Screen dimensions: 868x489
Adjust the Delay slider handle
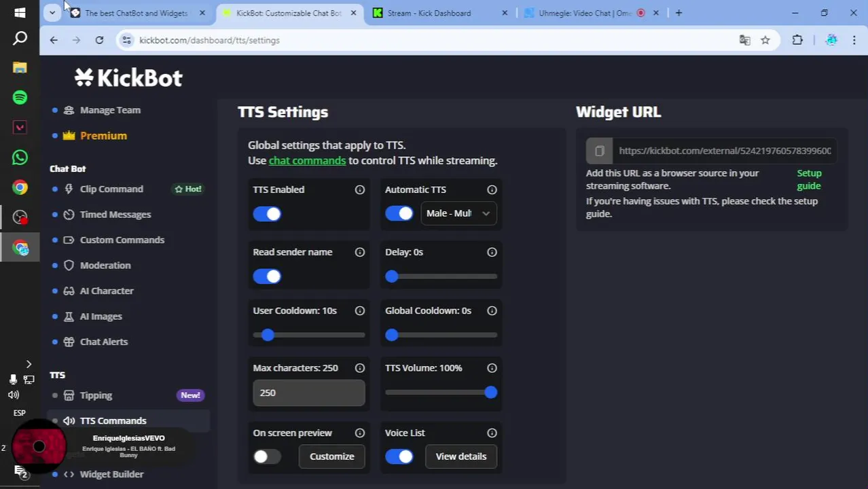[391, 276]
